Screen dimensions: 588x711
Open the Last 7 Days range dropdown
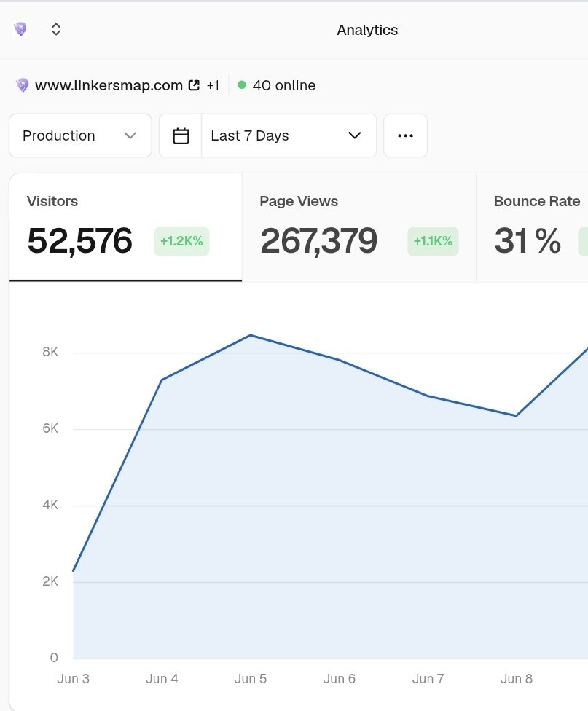coord(289,135)
